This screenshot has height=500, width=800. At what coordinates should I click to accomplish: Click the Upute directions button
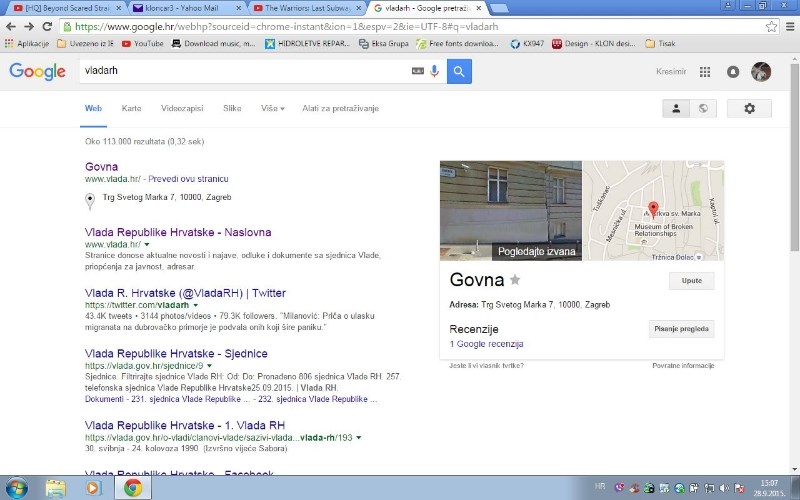pyautogui.click(x=691, y=281)
